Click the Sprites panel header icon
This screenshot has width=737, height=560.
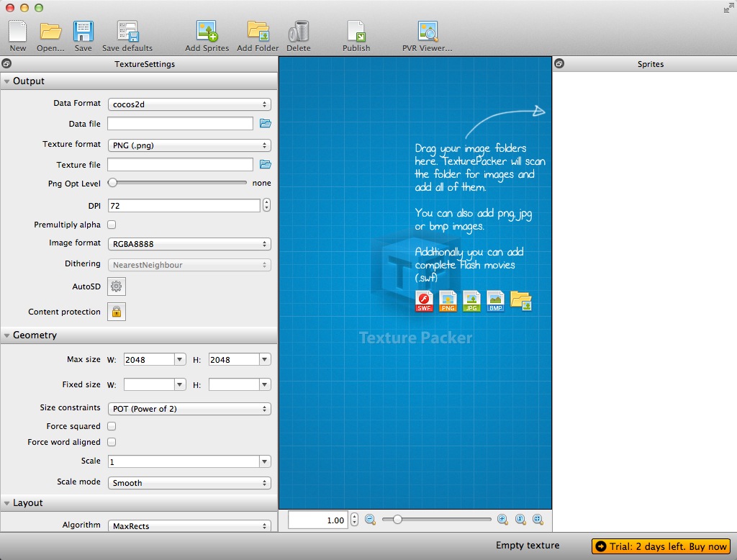tap(561, 63)
